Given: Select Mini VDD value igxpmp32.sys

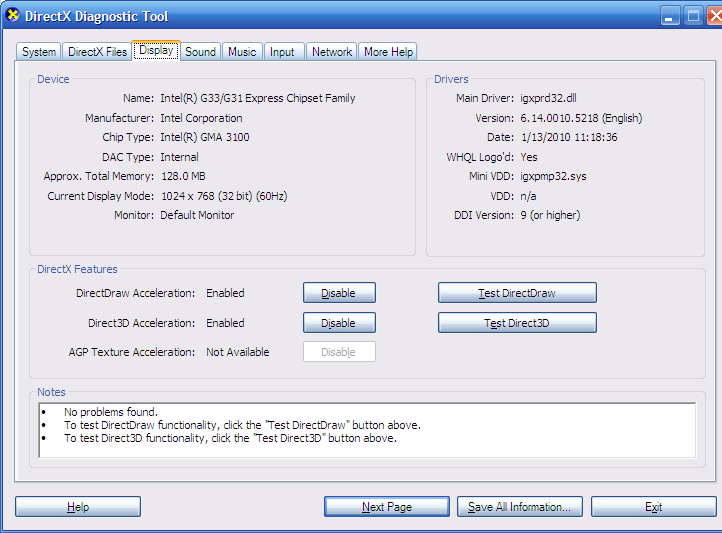Looking at the screenshot, I should pyautogui.click(x=553, y=176).
